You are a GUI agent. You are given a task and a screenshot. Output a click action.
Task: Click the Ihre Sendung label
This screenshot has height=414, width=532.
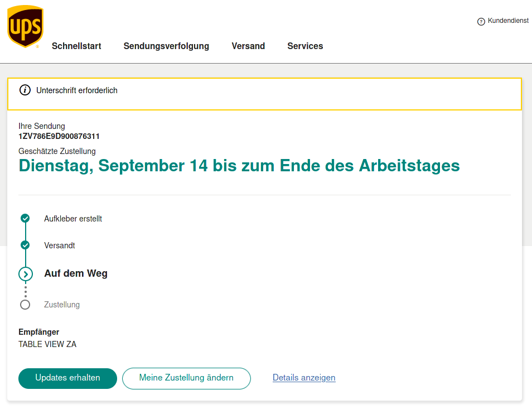coord(42,126)
